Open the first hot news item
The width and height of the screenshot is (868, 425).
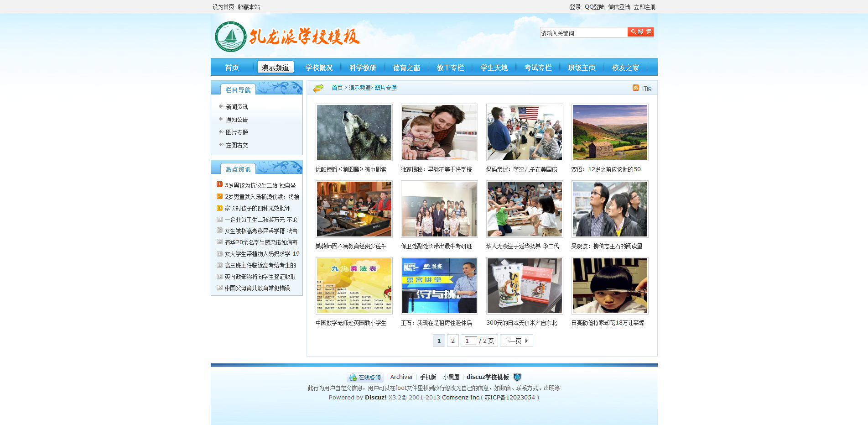260,185
